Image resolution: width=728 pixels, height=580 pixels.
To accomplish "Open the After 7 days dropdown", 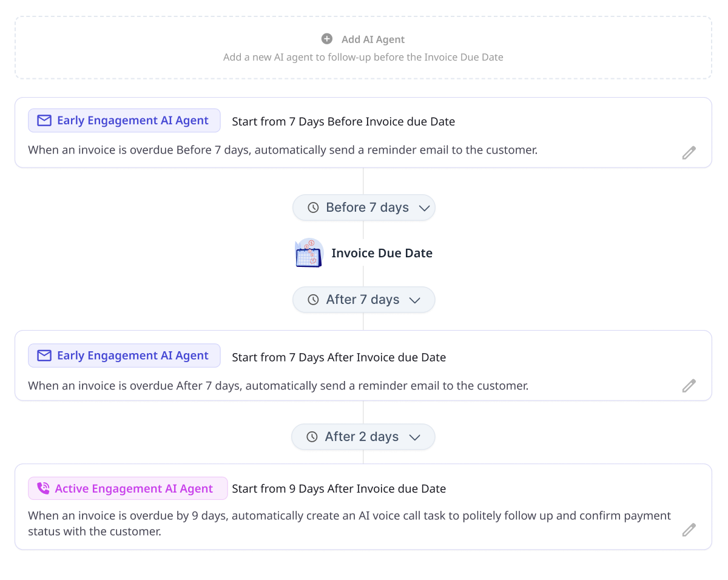I will (x=364, y=300).
